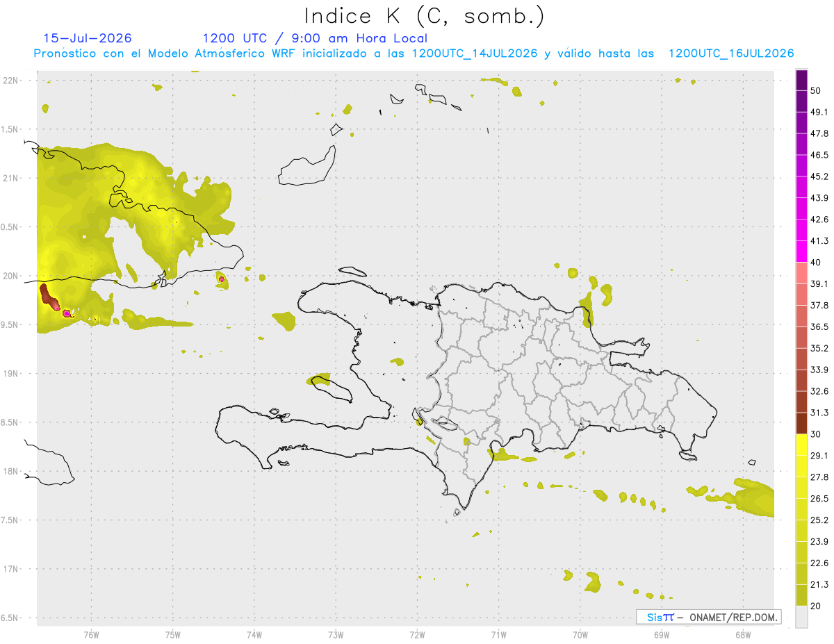This screenshot has height=644, width=834.
Task: Click the "70W" longitude label
Action: [x=580, y=635]
